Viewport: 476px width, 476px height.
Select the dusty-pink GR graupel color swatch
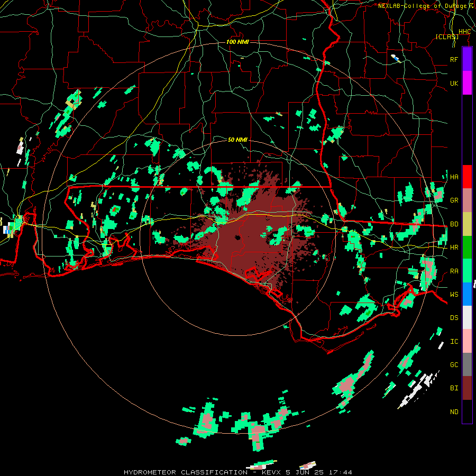pyautogui.click(x=467, y=200)
